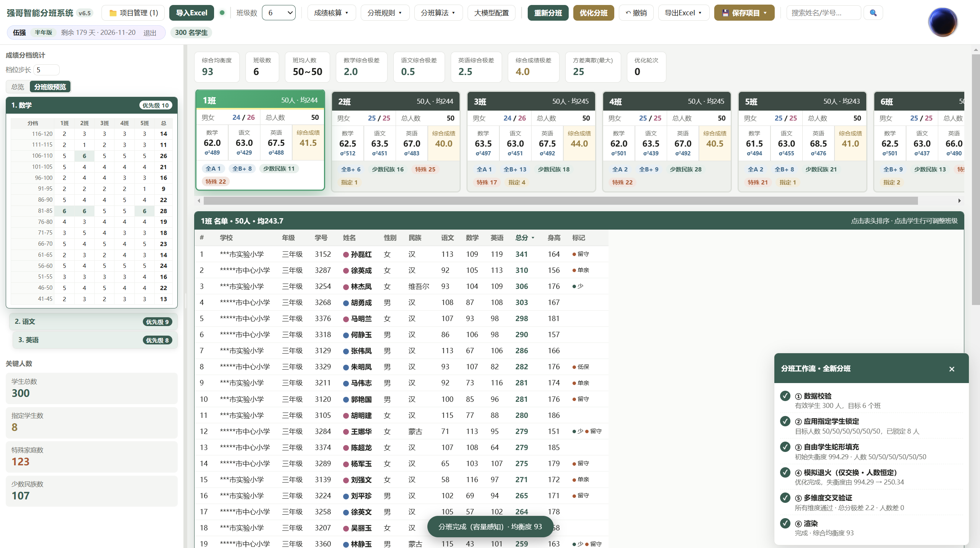
Task: Click the checkmark for step ⑥ 渲染
Action: tap(785, 523)
